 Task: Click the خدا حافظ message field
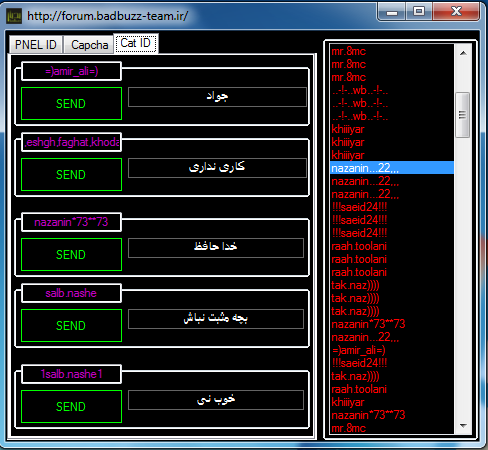216,248
